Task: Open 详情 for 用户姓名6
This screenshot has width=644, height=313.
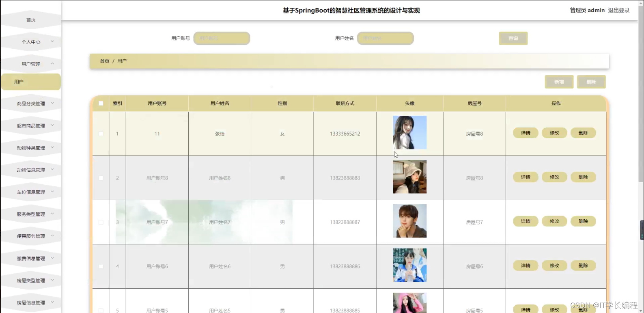Action: (526, 266)
